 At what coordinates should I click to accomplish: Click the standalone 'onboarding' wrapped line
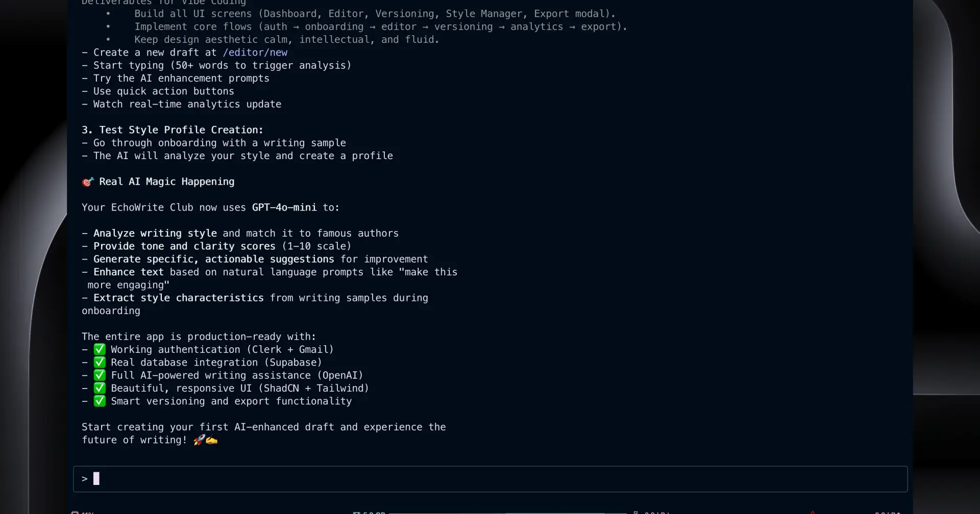pyautogui.click(x=111, y=311)
